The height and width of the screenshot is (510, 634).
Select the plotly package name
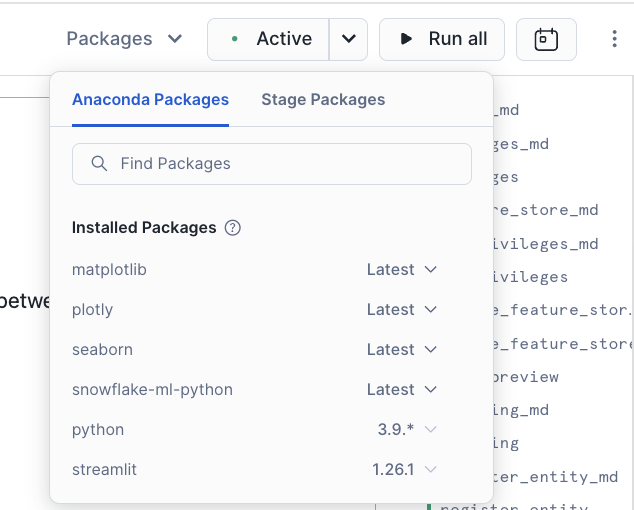[93, 310]
